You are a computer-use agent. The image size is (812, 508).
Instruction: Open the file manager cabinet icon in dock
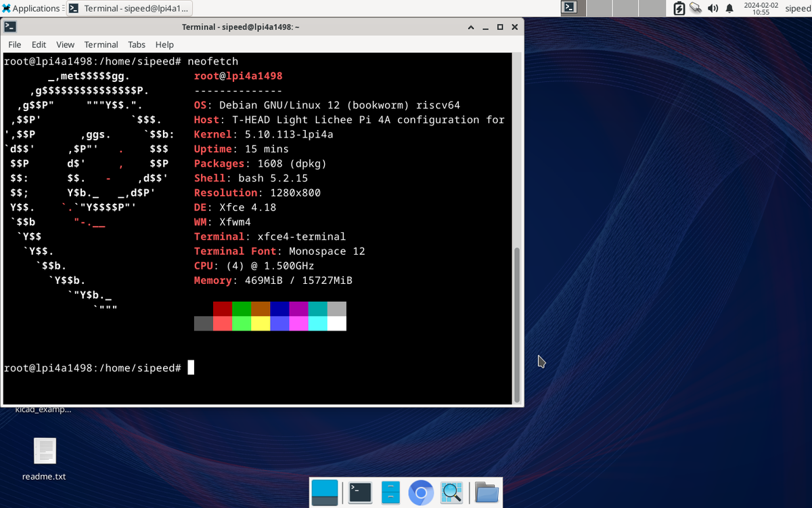coord(390,492)
